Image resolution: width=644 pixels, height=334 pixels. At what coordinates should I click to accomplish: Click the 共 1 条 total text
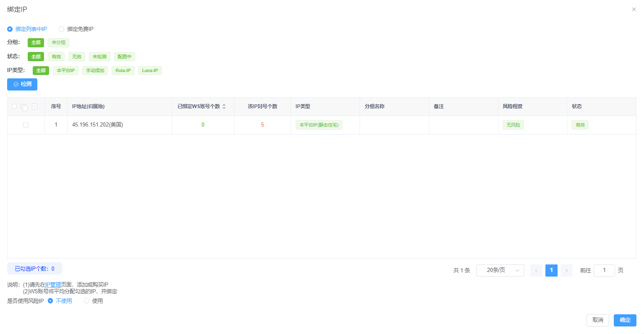click(x=461, y=270)
